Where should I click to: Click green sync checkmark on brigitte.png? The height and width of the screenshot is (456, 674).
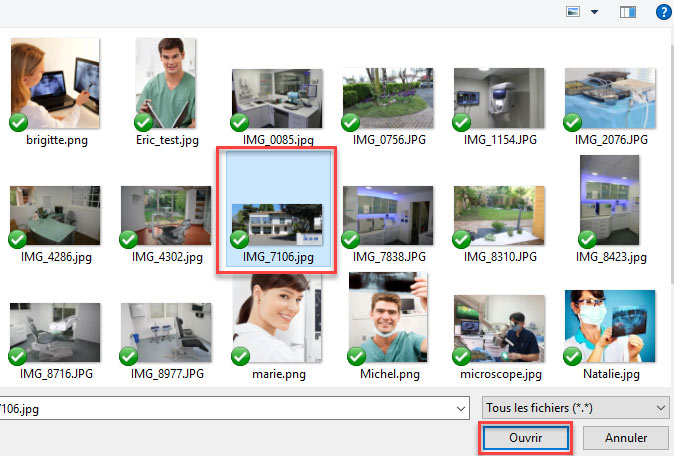coord(18,123)
